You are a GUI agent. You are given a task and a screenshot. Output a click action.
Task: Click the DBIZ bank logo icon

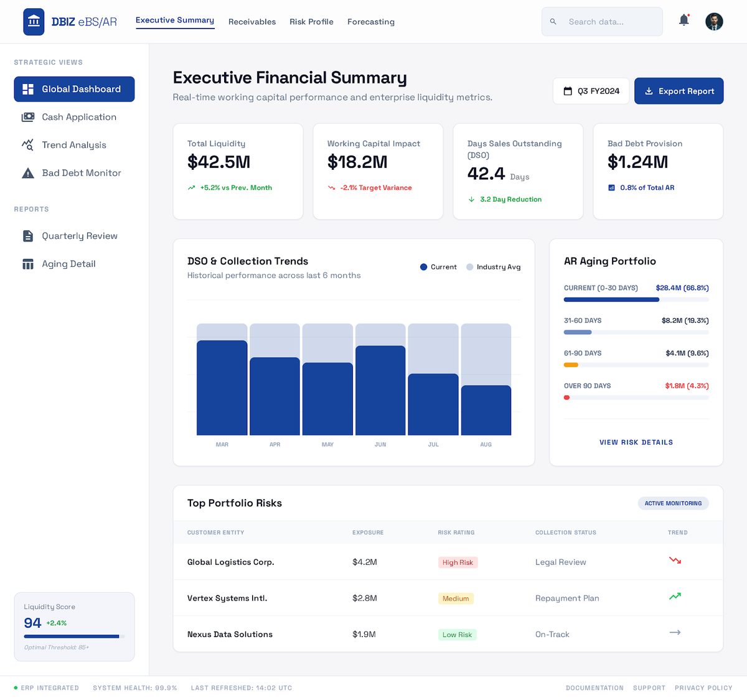pos(34,22)
